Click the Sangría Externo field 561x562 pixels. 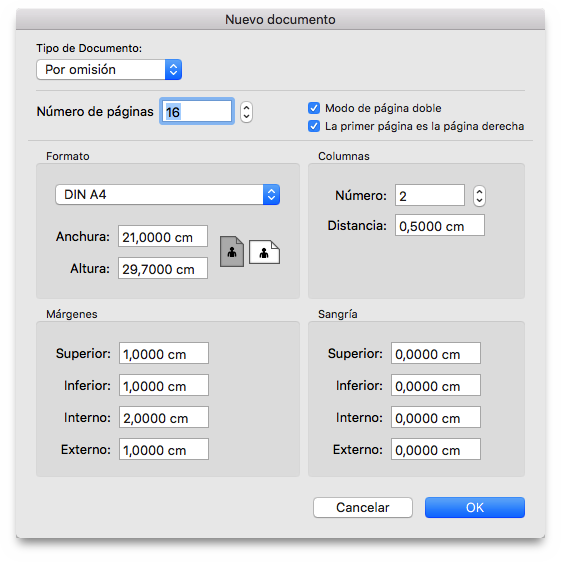coord(436,449)
